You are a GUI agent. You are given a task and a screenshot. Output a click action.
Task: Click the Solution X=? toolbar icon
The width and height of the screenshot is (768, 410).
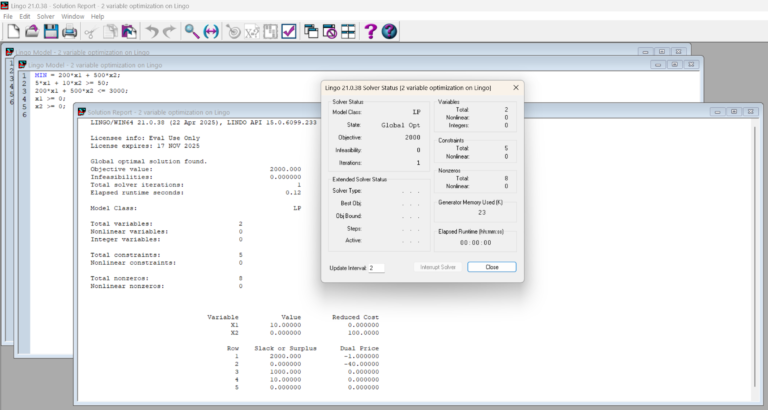coord(251,32)
